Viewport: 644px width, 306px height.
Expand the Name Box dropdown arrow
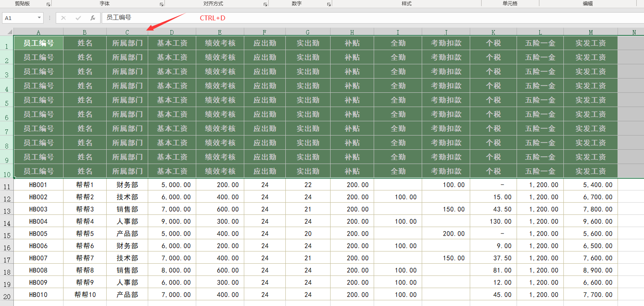[x=39, y=18]
